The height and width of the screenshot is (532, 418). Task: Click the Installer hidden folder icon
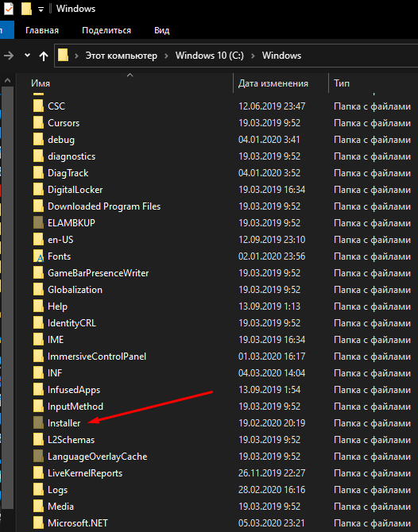(x=38, y=422)
